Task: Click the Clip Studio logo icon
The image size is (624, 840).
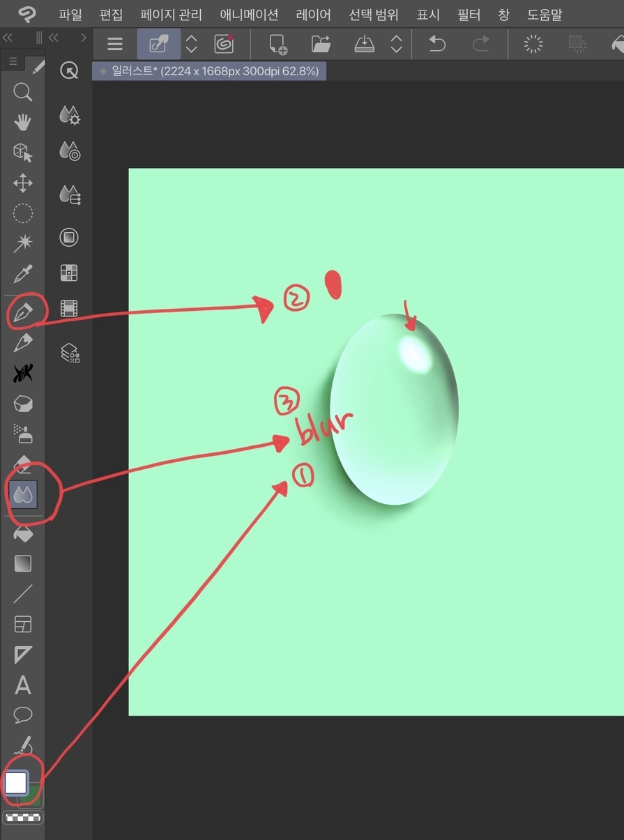Action: pyautogui.click(x=27, y=14)
